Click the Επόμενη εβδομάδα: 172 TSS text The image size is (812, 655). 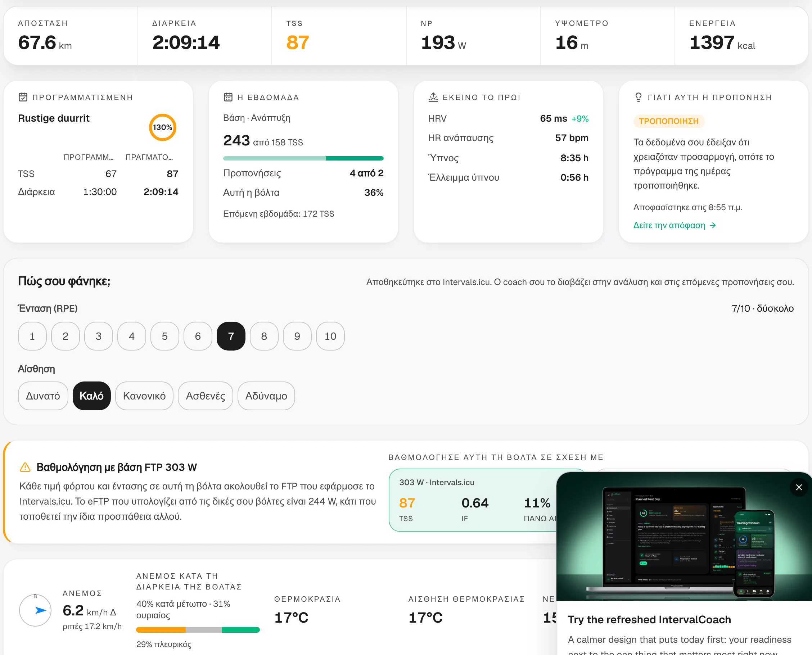(279, 213)
